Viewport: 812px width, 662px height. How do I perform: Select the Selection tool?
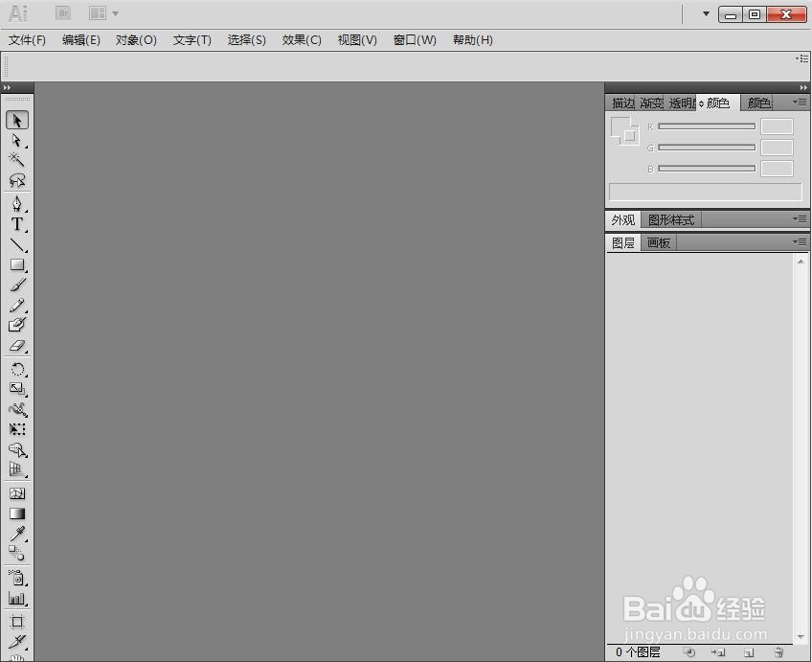[16, 121]
